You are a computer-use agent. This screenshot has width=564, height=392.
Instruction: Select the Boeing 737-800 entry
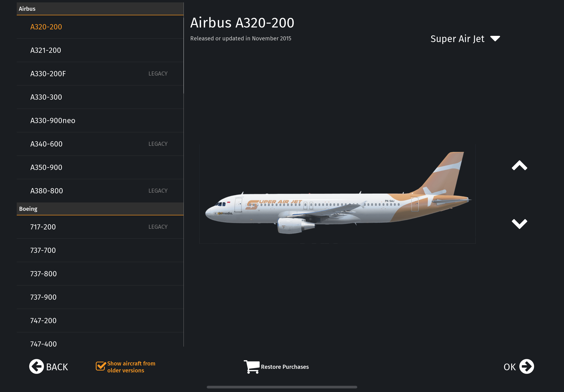[x=100, y=274]
